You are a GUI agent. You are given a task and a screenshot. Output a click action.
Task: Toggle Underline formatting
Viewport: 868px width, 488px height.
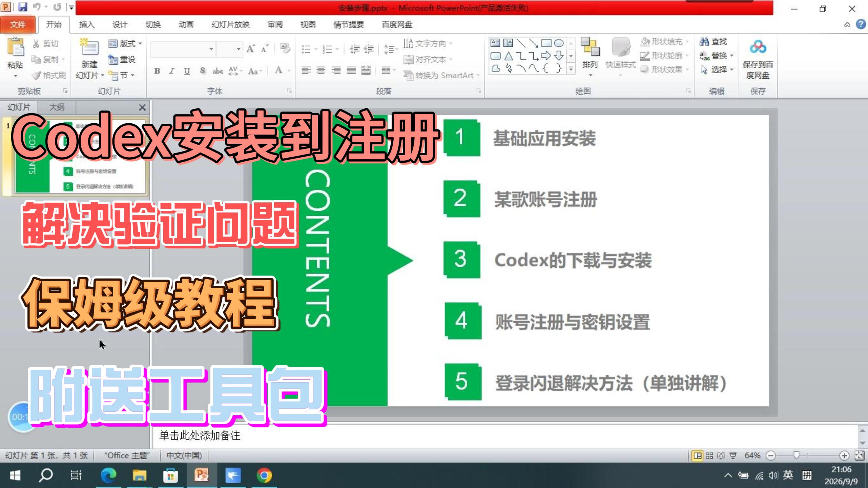point(187,71)
